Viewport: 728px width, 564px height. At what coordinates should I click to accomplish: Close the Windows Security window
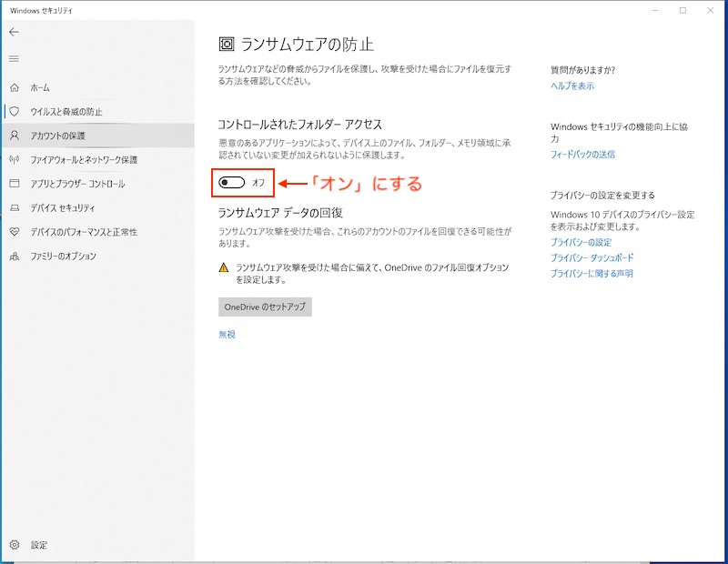(711, 10)
